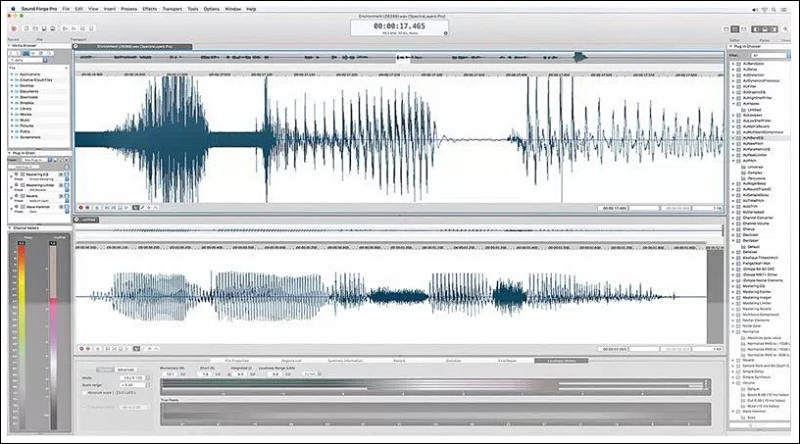Click the record button in the Environment window transport bar
800x444 pixels.
pos(81,208)
